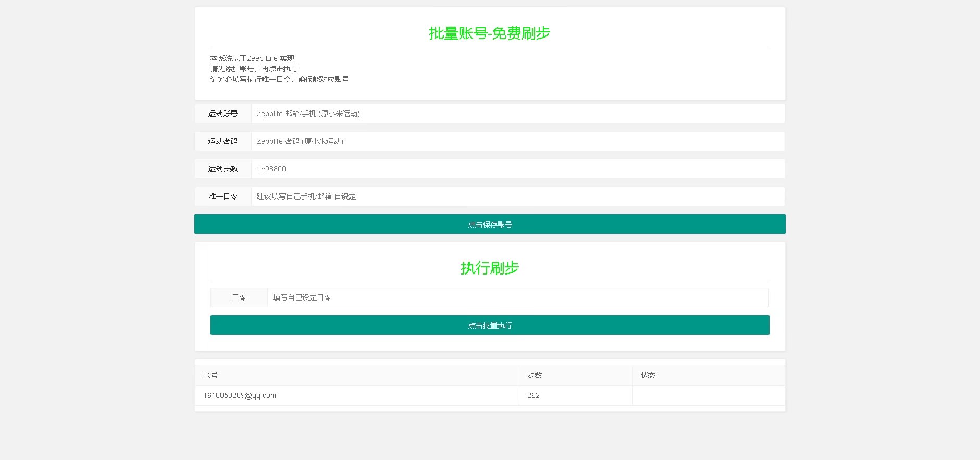Select the 1610850289@qq.com account cell

click(240, 395)
